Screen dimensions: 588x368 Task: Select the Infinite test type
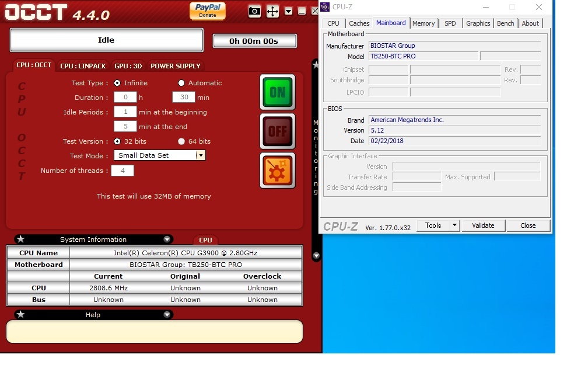point(117,83)
